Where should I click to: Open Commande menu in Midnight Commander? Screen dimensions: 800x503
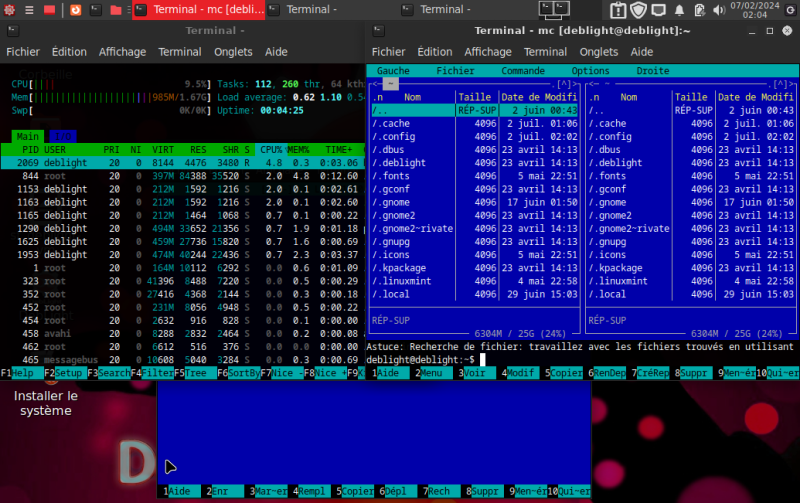coord(522,71)
